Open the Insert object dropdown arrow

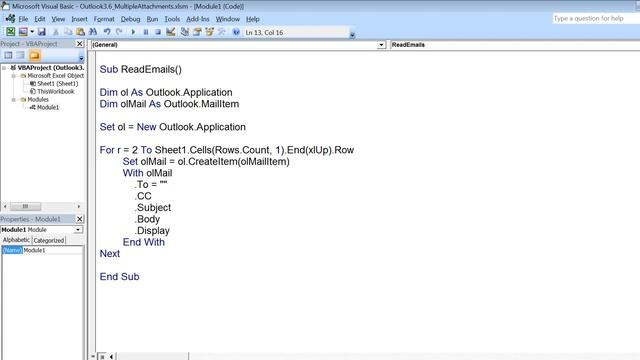tap(32, 32)
